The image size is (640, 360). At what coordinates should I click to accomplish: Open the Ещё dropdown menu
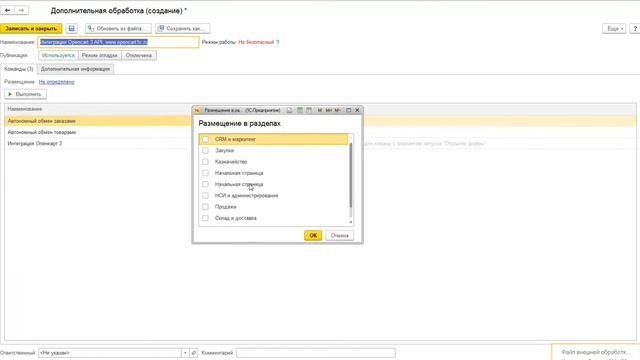[x=614, y=29]
